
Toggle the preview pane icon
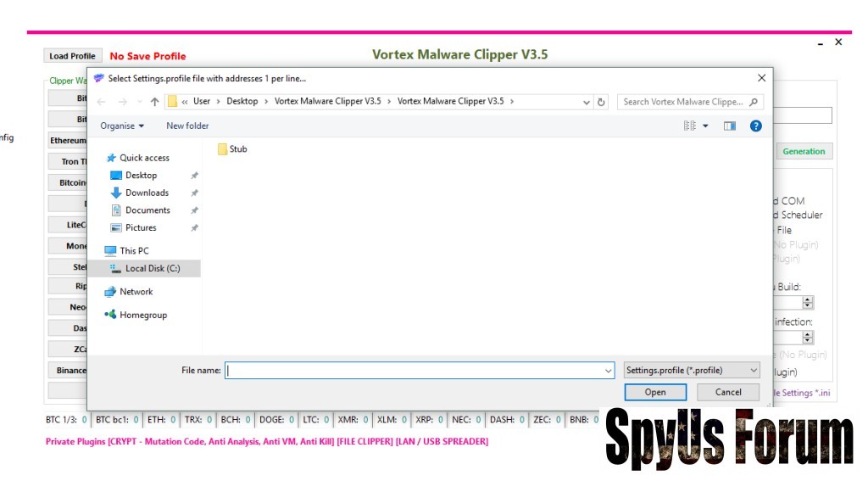click(x=730, y=126)
